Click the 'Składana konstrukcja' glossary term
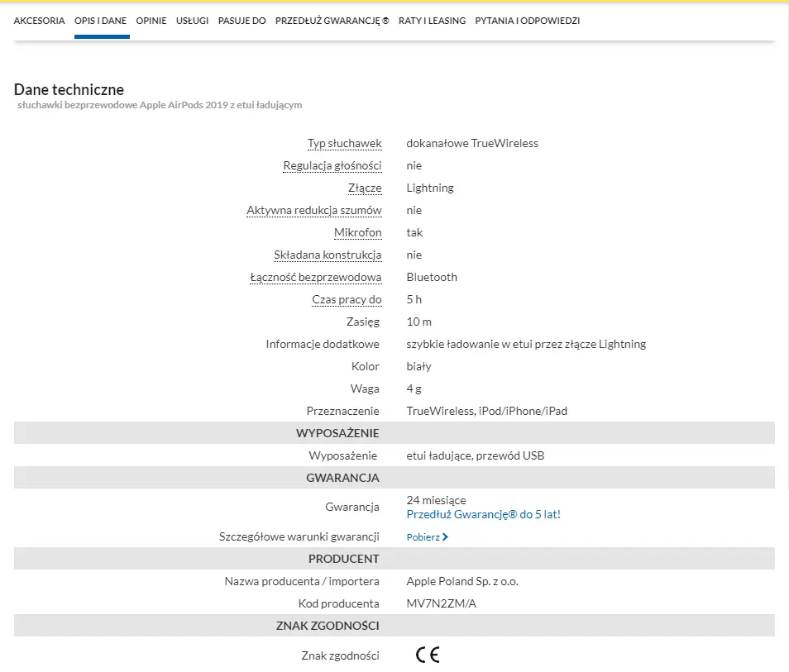The image size is (789, 672). coord(328,255)
